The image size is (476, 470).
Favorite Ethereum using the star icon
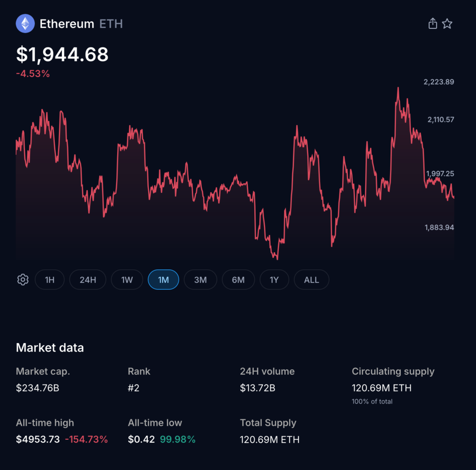447,23
